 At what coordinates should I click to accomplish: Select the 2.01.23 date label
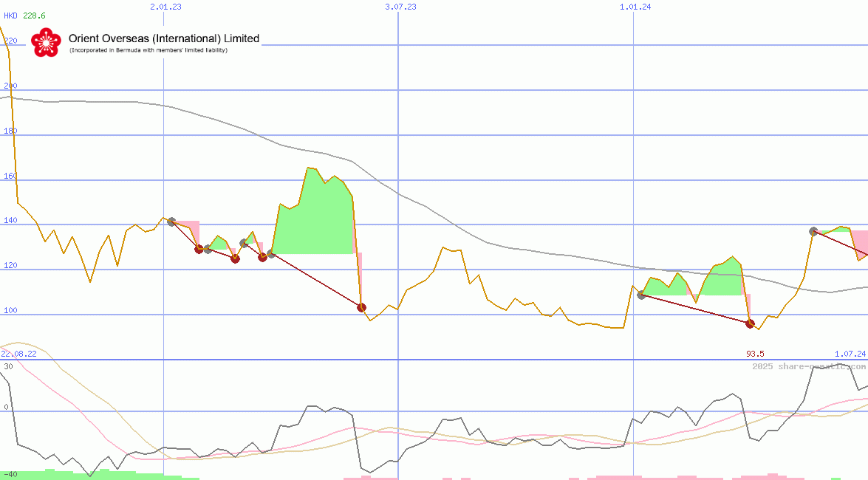click(x=165, y=7)
